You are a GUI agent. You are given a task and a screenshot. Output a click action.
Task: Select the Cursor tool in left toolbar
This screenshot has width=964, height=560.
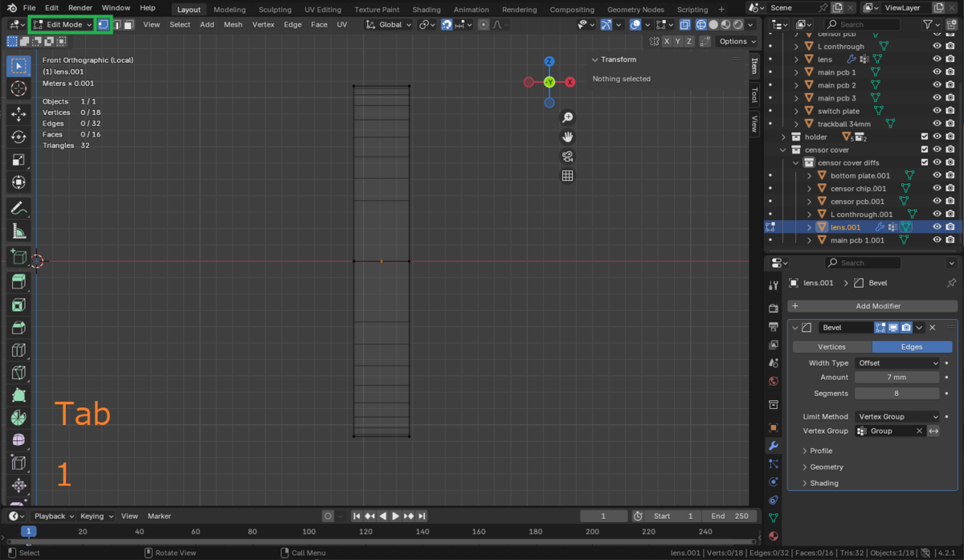[x=18, y=88]
